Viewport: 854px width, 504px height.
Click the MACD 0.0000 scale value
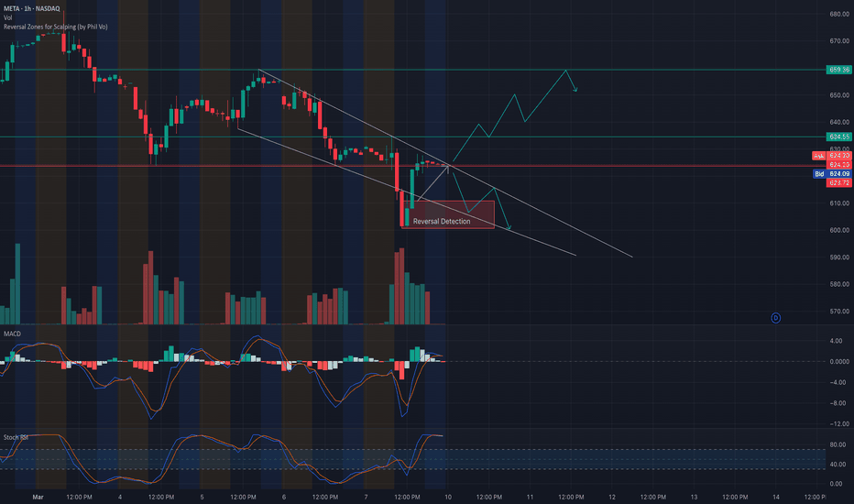click(839, 362)
